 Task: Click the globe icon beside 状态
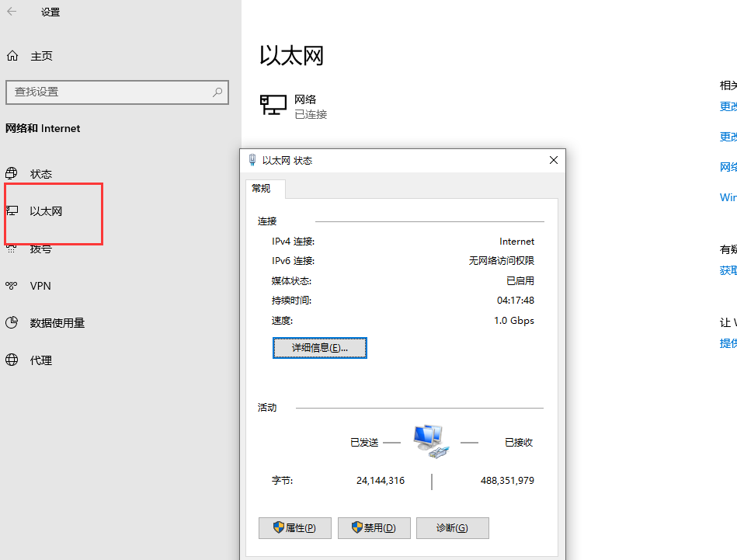(x=12, y=173)
